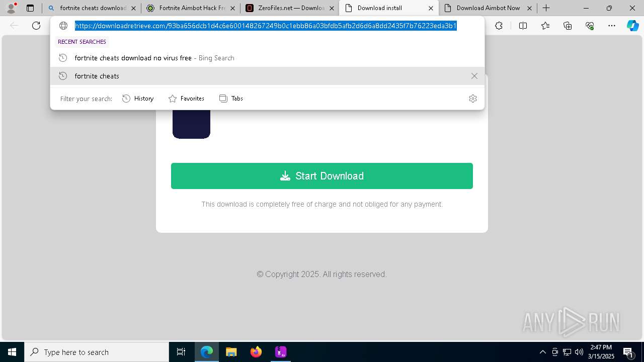This screenshot has width=644, height=362.
Task: Launch Firefox from the taskbar
Action: point(256,352)
